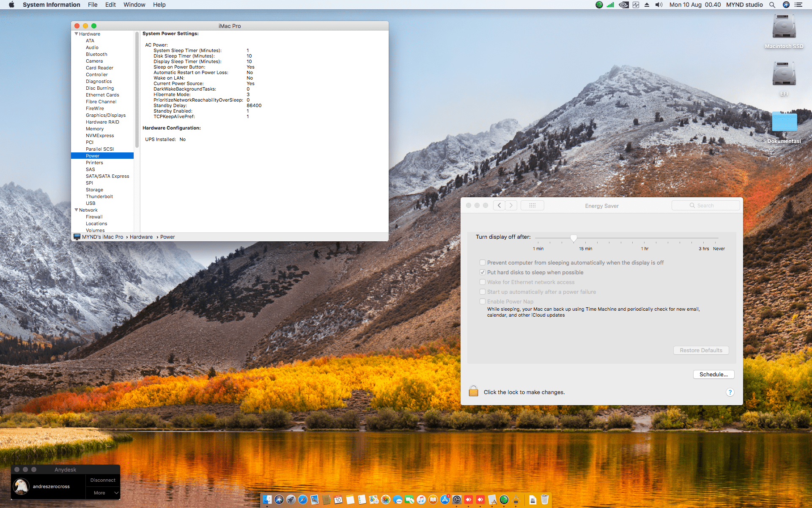Expand the AnyDesk More dropdown
Image resolution: width=812 pixels, height=508 pixels.
click(103, 493)
